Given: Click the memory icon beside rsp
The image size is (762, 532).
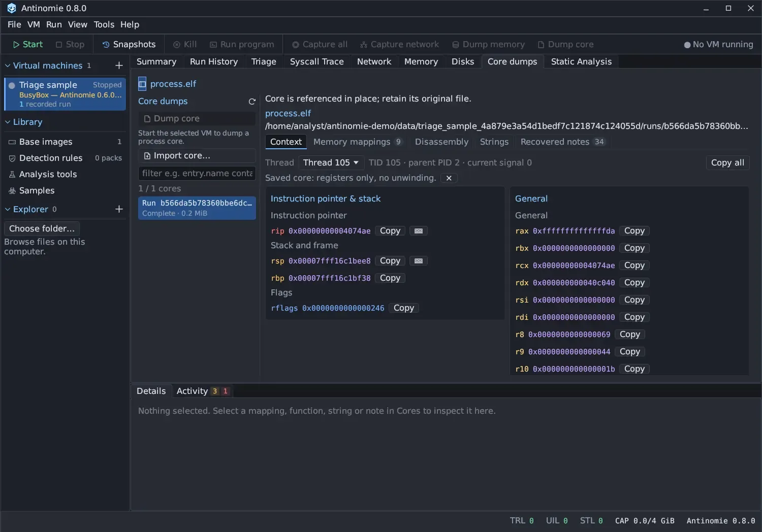Looking at the screenshot, I should [419, 261].
